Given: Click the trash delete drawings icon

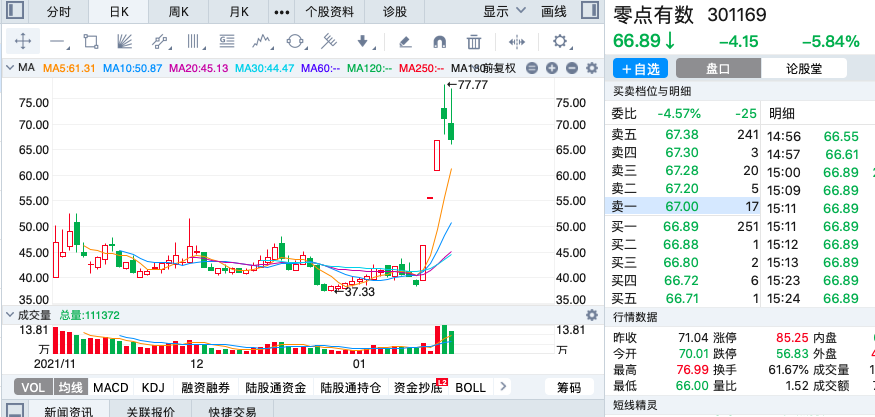Looking at the screenshot, I should tap(474, 42).
